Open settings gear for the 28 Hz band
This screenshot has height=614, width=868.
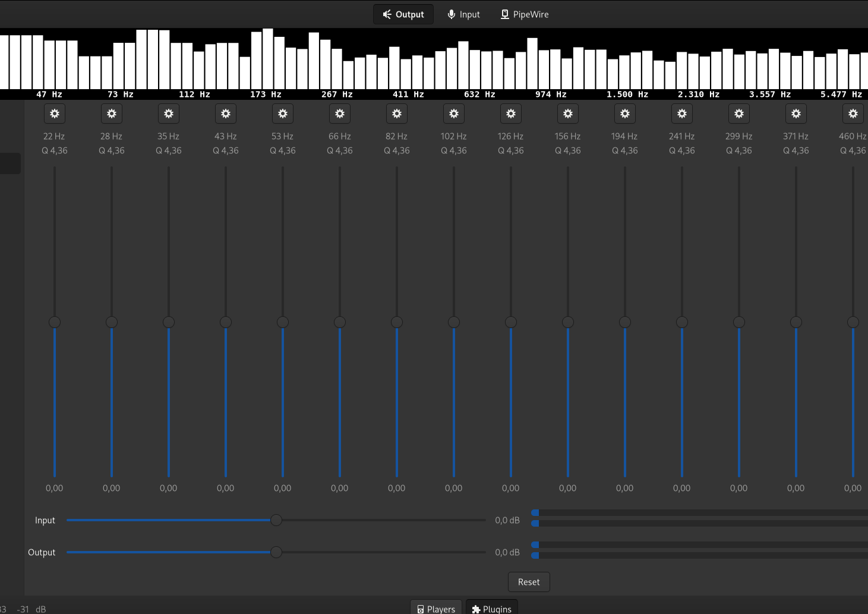(x=112, y=114)
